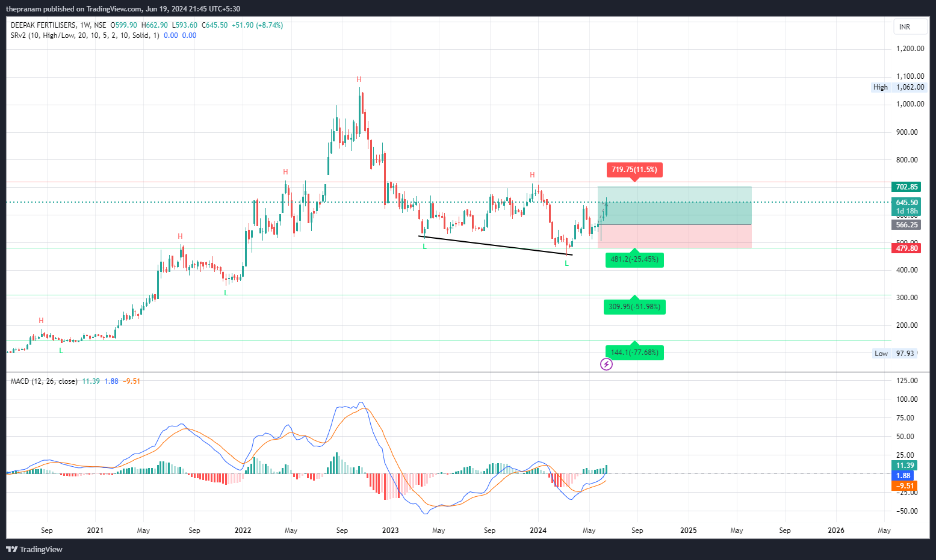The image size is (936, 560).
Task: Click the thepranam published header text
Action: click(123, 9)
